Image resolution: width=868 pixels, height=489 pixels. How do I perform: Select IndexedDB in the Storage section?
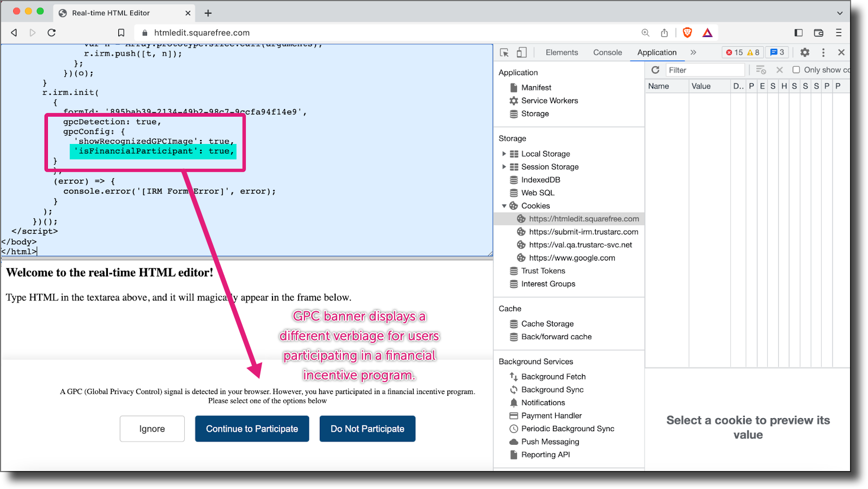click(x=541, y=180)
